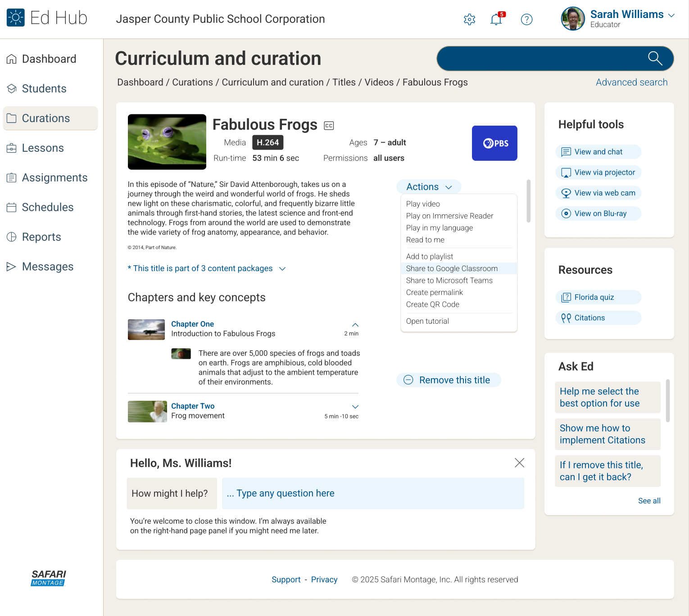The height and width of the screenshot is (616, 689).
Task: Go to Lessons in the sidebar
Action: click(x=43, y=148)
